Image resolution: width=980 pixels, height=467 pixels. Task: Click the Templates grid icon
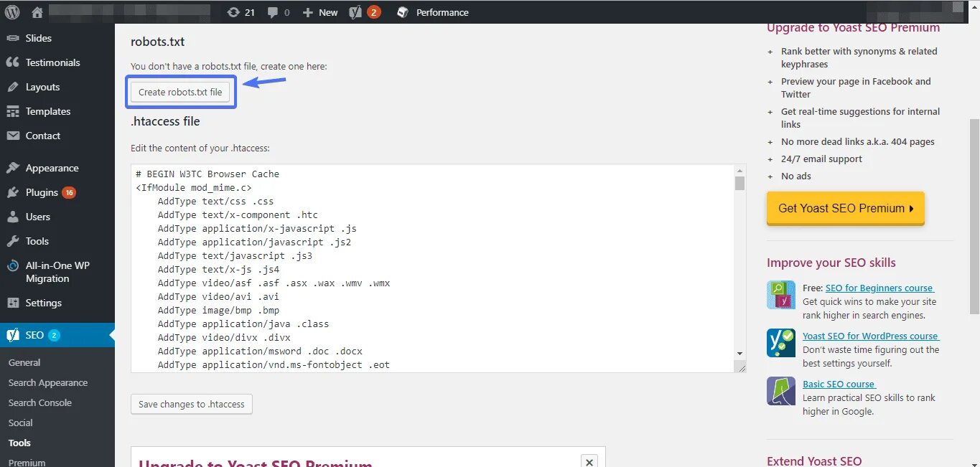point(12,111)
